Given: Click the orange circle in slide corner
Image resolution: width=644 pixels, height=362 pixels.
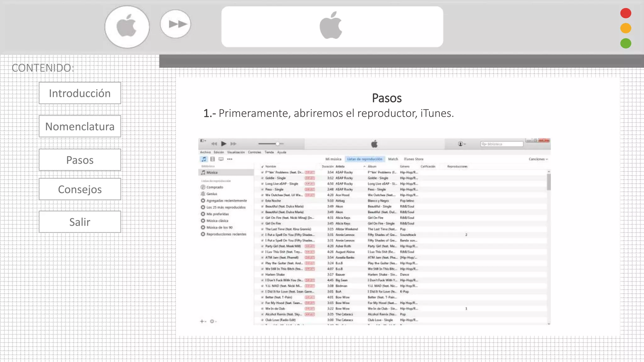Looking at the screenshot, I should click(626, 28).
